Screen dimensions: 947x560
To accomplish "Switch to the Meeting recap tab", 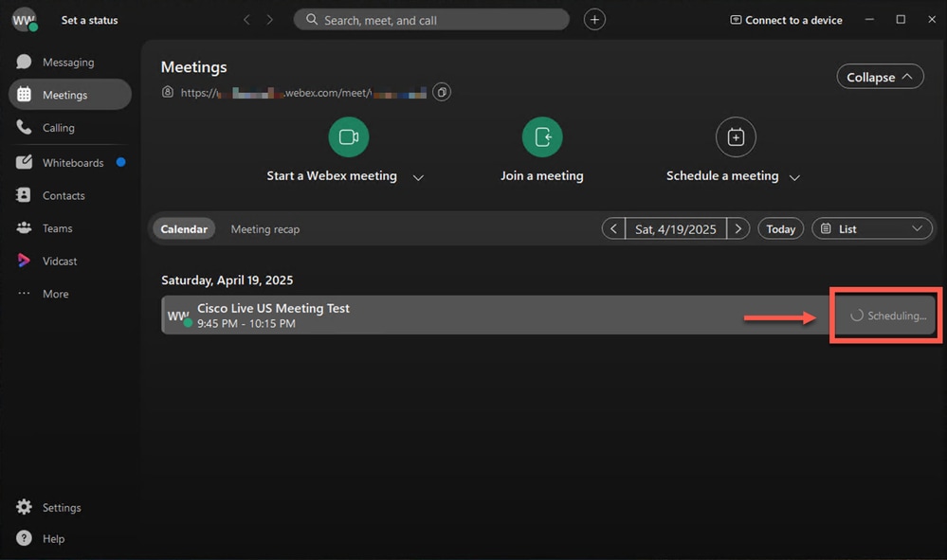I will tap(265, 228).
